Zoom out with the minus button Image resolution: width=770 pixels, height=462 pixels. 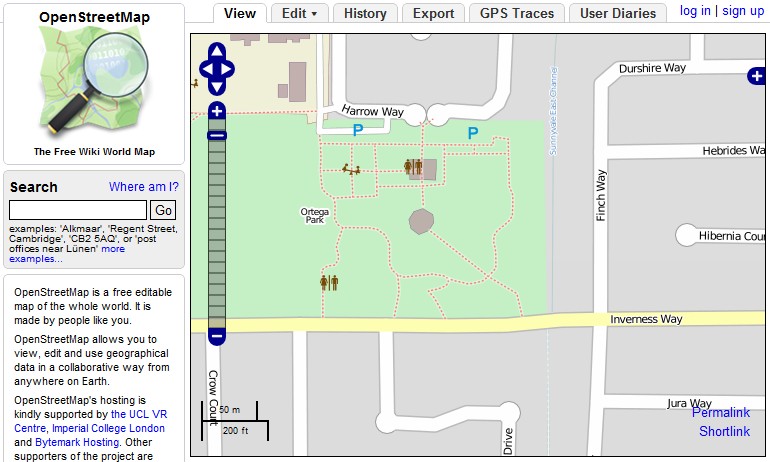point(217,337)
